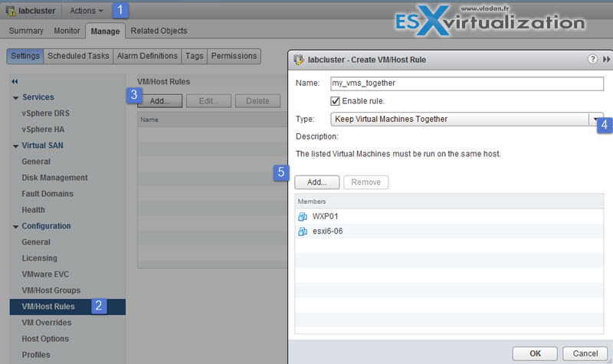Image resolution: width=613 pixels, height=364 pixels.
Task: Click Add button under VM/Host Rules
Action: [x=159, y=101]
